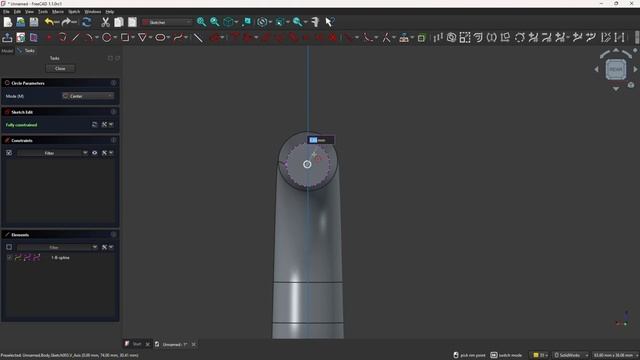Click the Fit Selection zoom icon

pos(215,22)
